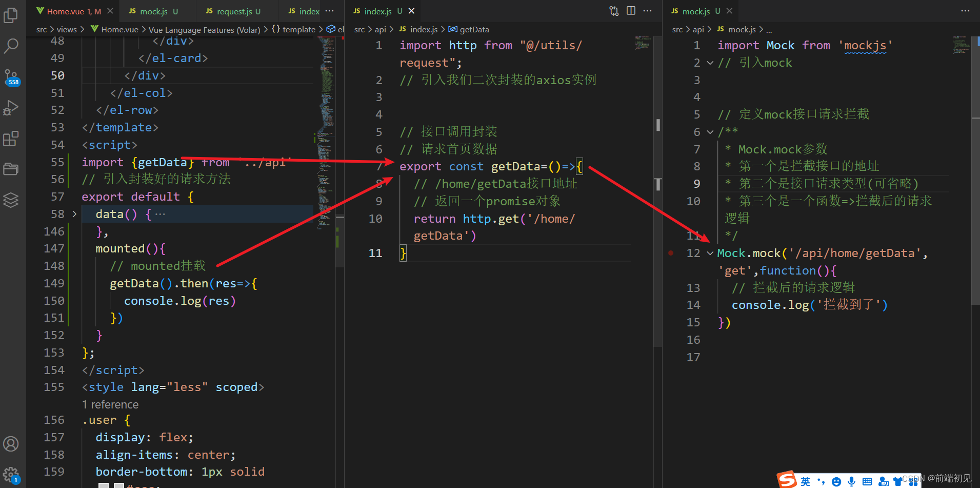
Task: Open the soft keyboard icon in the IME bar
Action: pyautogui.click(x=867, y=481)
